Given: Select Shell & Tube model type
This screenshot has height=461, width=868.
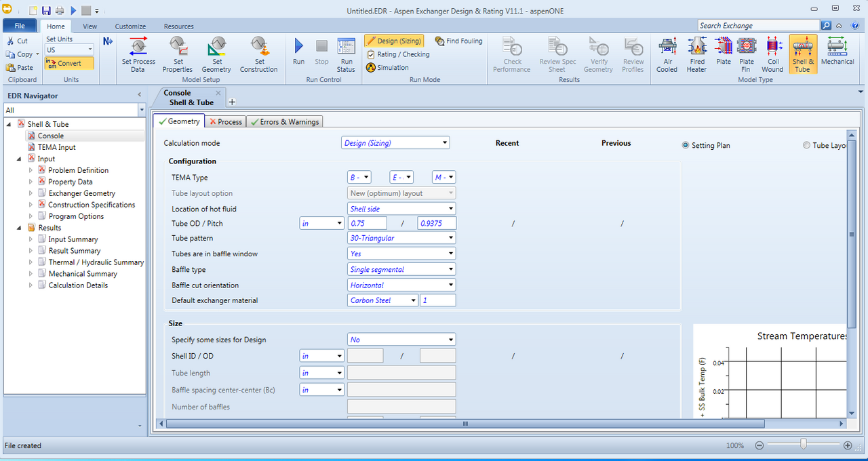Looking at the screenshot, I should point(802,54).
